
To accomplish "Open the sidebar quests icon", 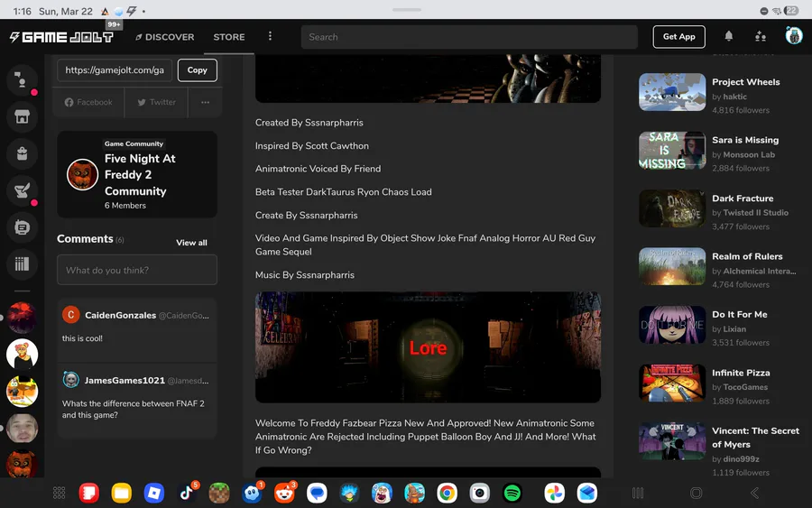I will pos(23,190).
